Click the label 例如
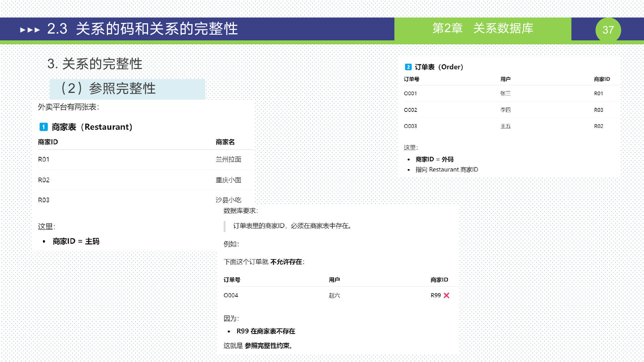 coord(231,244)
